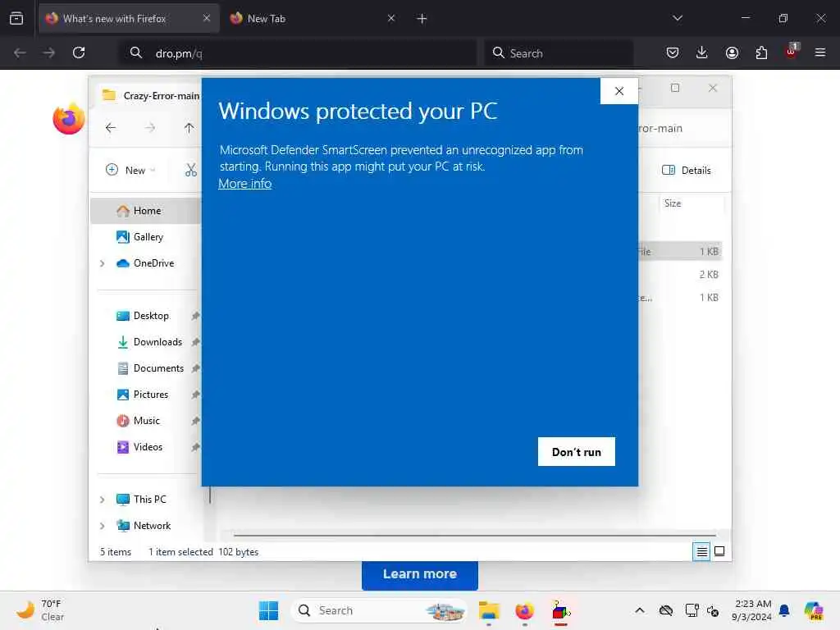Open Firefox extensions puzzle icon
840x630 pixels.
[761, 52]
